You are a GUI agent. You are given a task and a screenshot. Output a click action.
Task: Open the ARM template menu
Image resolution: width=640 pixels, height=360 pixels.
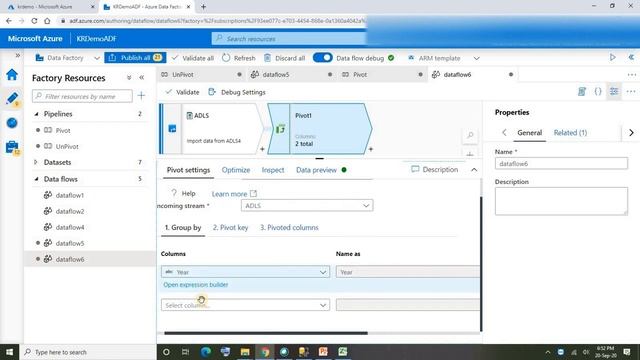443,58
